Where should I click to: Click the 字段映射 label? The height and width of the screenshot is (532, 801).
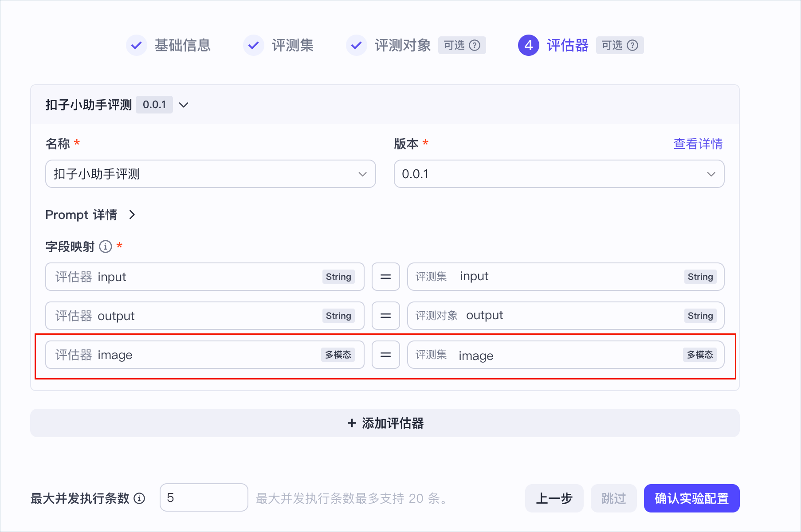pyautogui.click(x=70, y=246)
